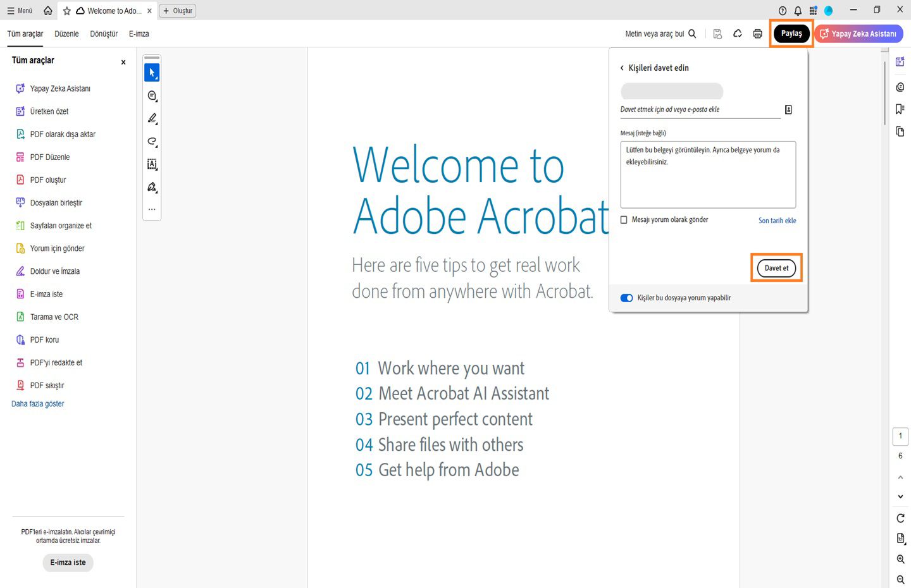Click the Oluştur new tab button
Image resolution: width=911 pixels, height=588 pixels.
(178, 11)
